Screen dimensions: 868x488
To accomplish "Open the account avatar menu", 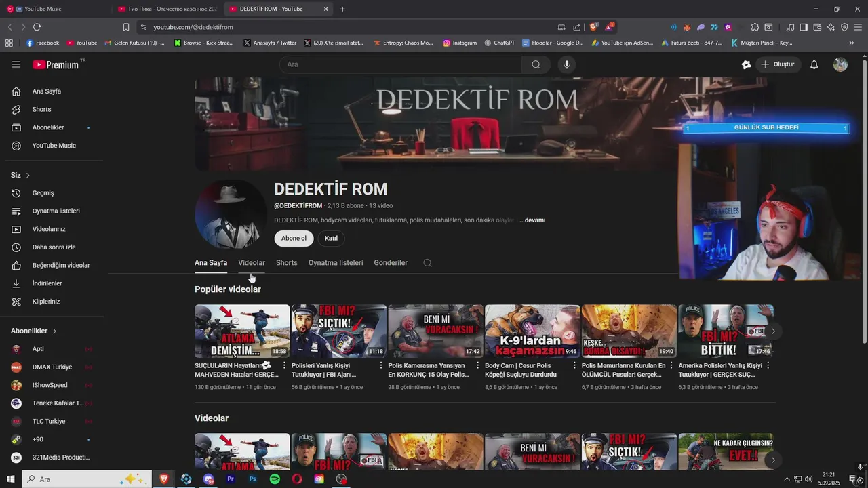I will tap(840, 64).
